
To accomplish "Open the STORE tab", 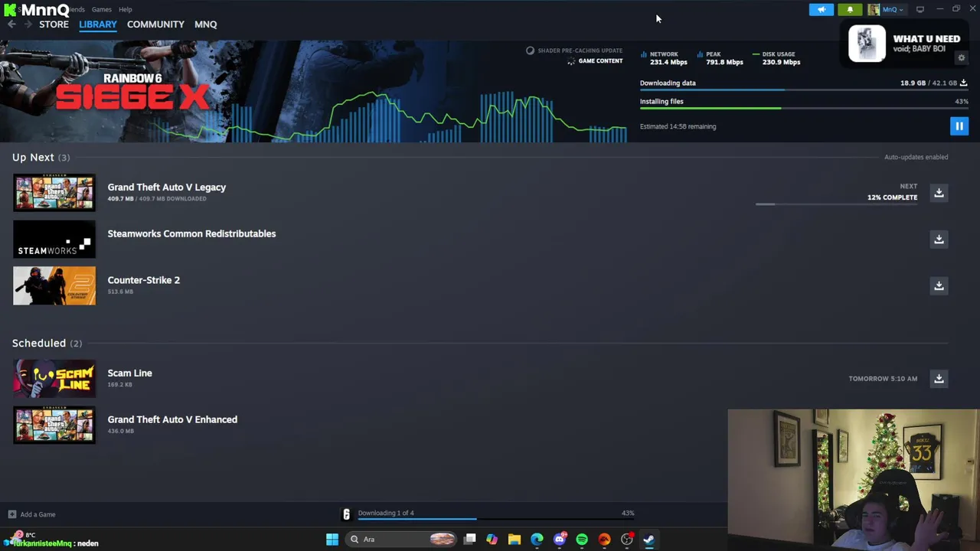I will [x=54, y=24].
